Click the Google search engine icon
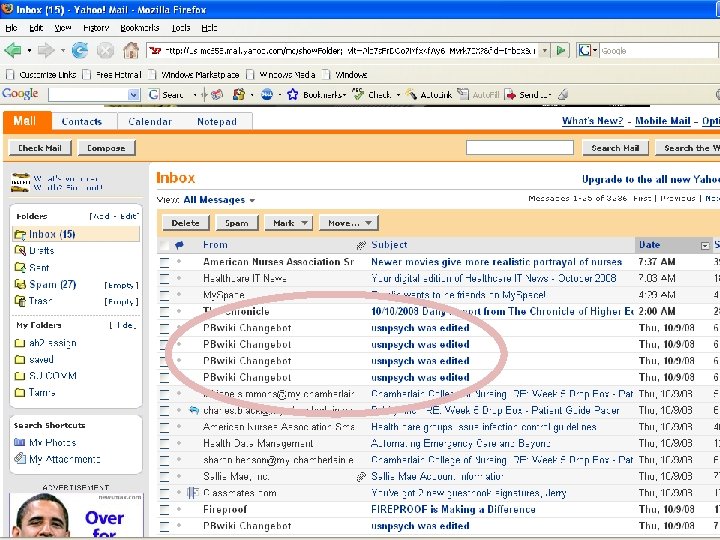Screen dimensions: 720x540 pyautogui.click(x=584, y=51)
